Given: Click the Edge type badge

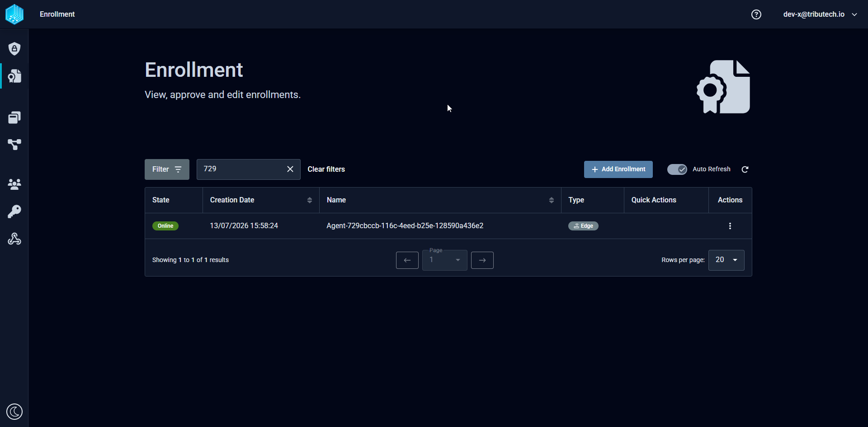Looking at the screenshot, I should click(x=583, y=226).
